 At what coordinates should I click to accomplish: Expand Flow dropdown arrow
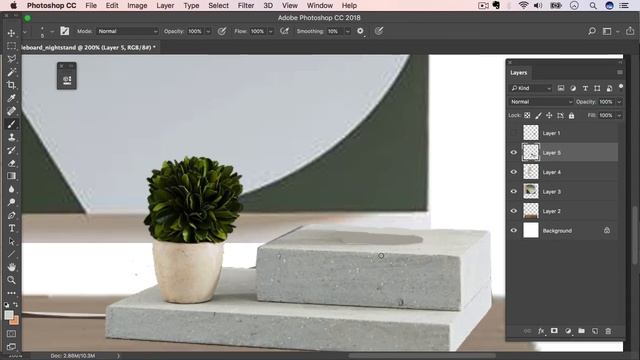[x=270, y=31]
